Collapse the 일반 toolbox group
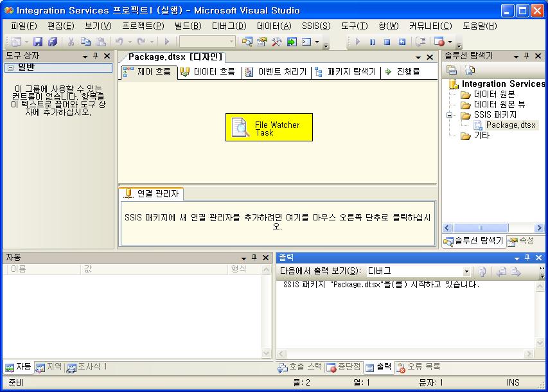 click(11, 67)
